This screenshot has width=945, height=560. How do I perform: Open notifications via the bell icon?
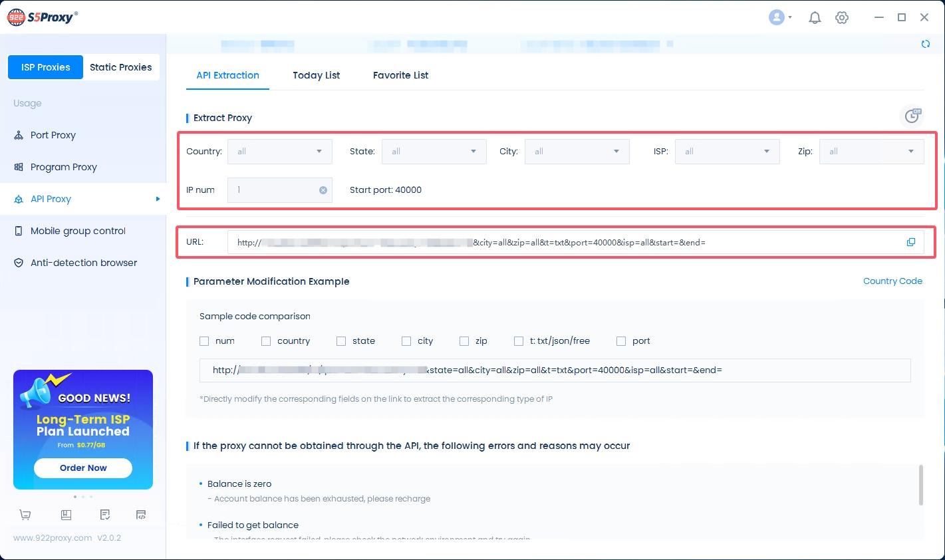[815, 17]
